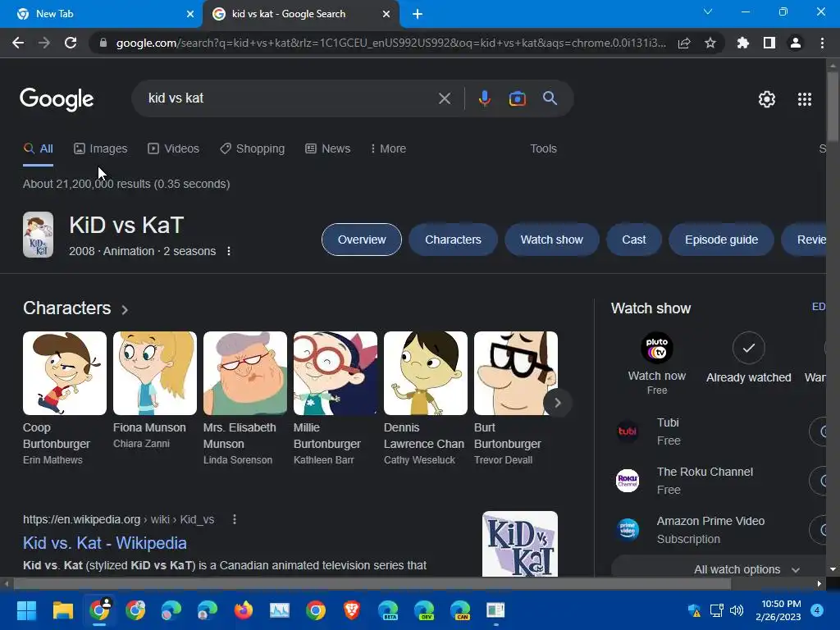Open the Chrome three-dot menu

[x=822, y=43]
